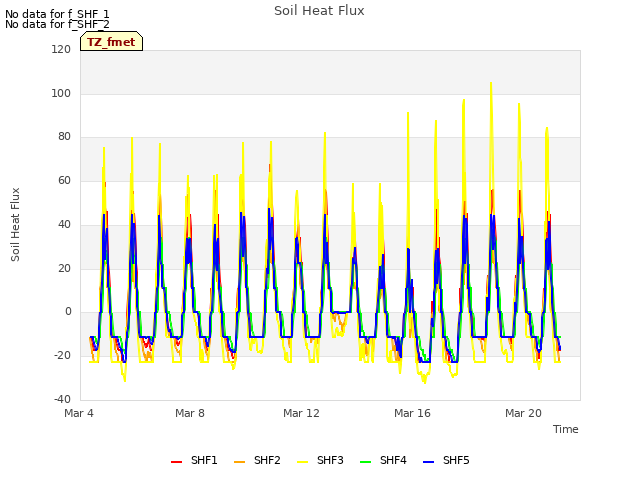Viewport: 640px width, 480px height.
Task: Click the 40 y-axis tick label
Action: click(x=64, y=224)
